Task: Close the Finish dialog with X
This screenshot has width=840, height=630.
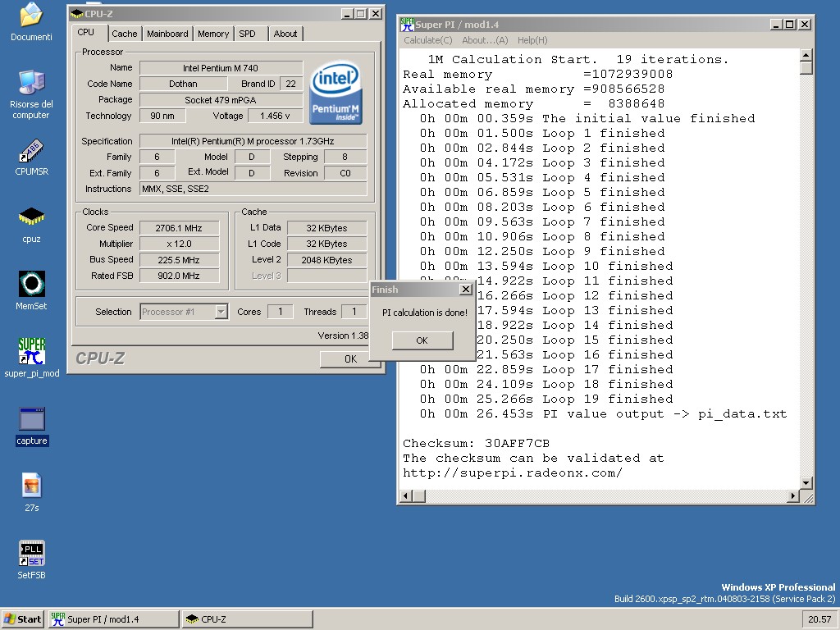Action: click(466, 290)
